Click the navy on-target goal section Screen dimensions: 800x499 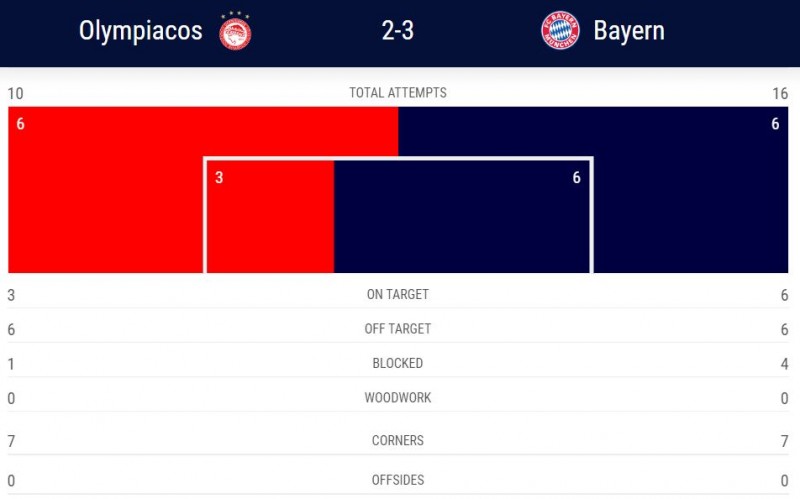tap(462, 217)
